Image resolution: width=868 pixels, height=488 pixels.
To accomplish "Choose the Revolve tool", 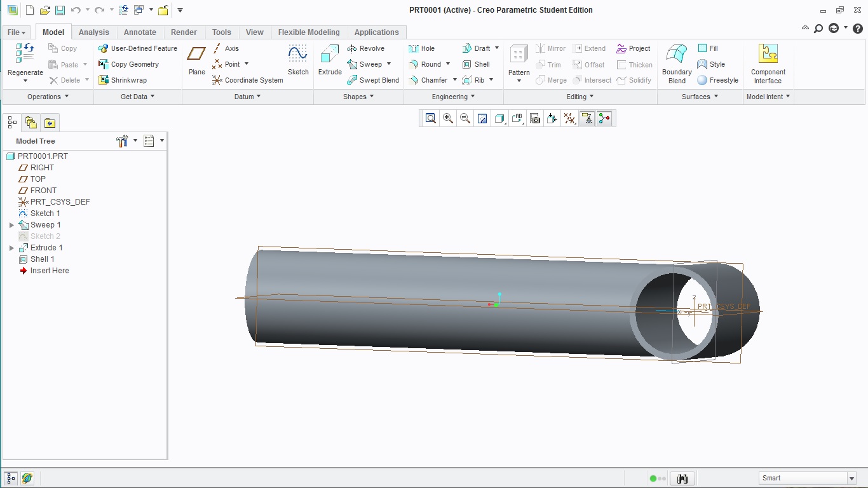I will [365, 48].
